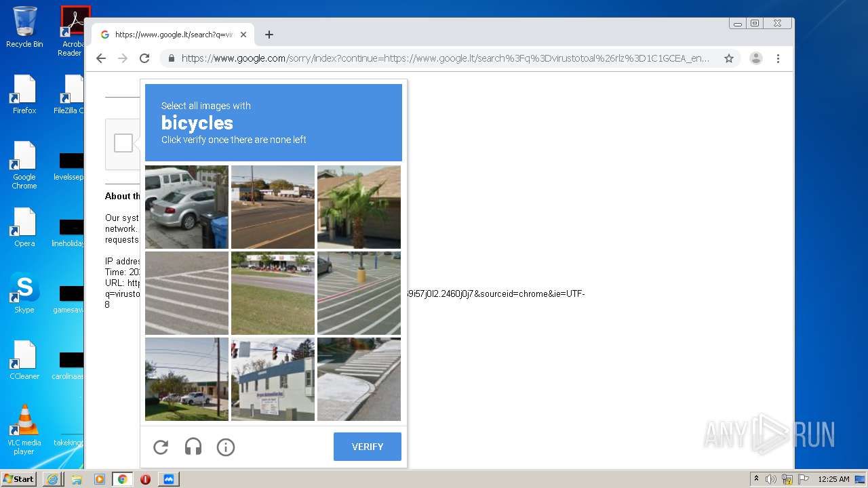The width and height of the screenshot is (868, 488).
Task: Select tile showing empty road with utility pole
Action: (273, 207)
